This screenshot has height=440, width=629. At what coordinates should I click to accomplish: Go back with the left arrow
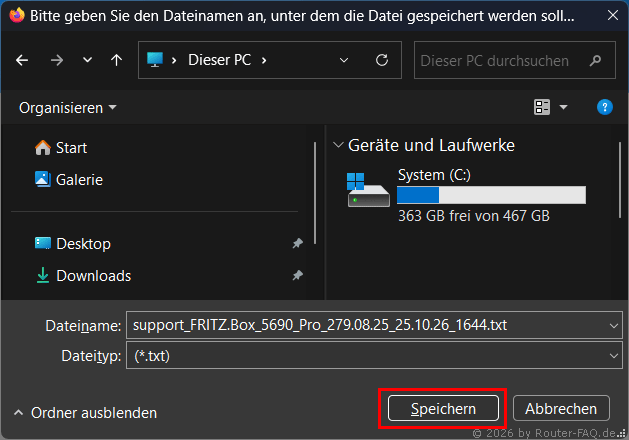click(22, 61)
